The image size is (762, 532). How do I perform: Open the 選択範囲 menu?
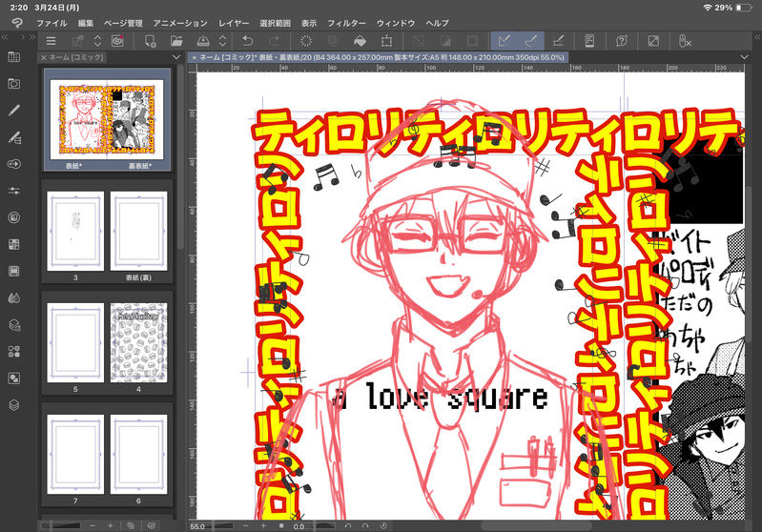click(x=275, y=23)
